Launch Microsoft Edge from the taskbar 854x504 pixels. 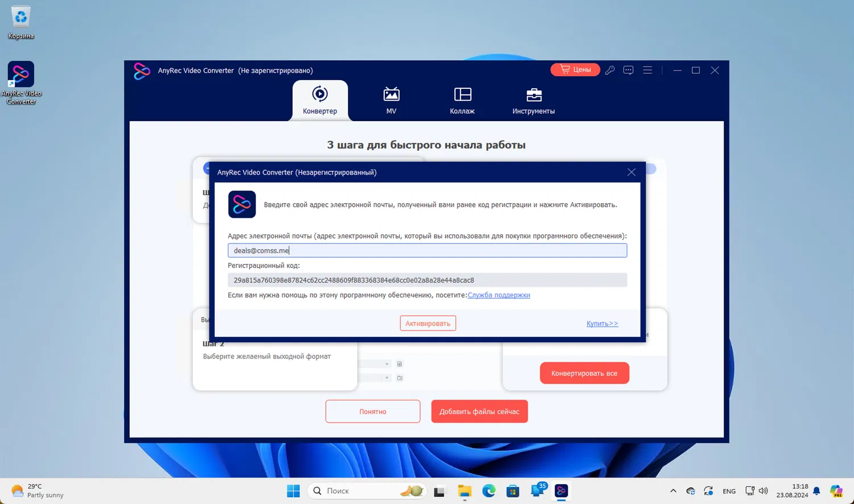click(x=488, y=490)
